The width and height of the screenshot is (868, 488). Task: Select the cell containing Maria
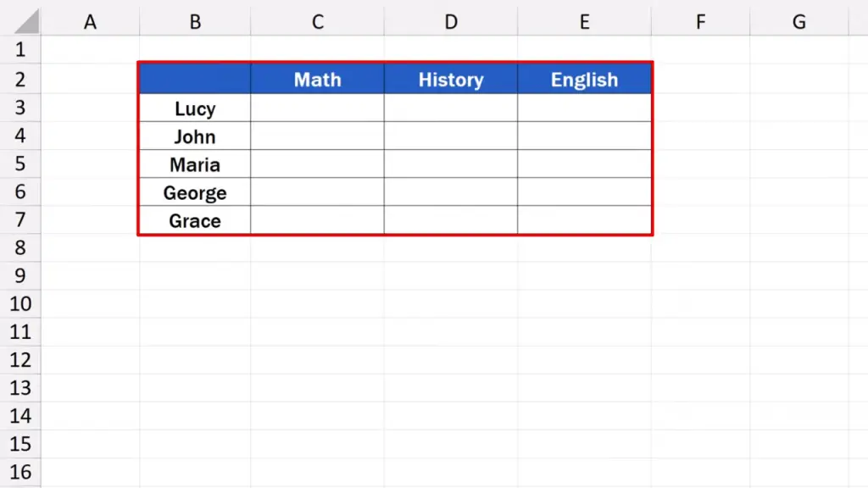tap(195, 164)
